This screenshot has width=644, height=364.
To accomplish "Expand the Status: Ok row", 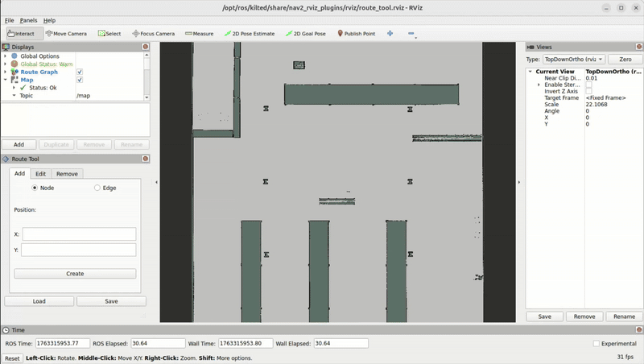I will [14, 88].
